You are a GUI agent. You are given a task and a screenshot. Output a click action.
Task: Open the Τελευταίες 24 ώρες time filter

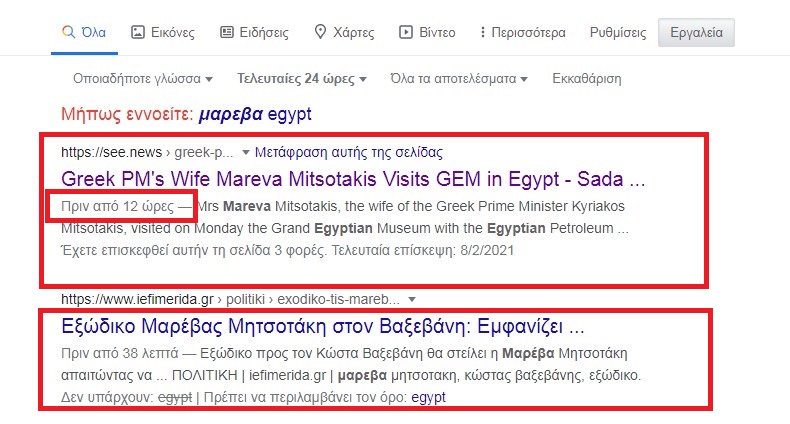(x=302, y=79)
